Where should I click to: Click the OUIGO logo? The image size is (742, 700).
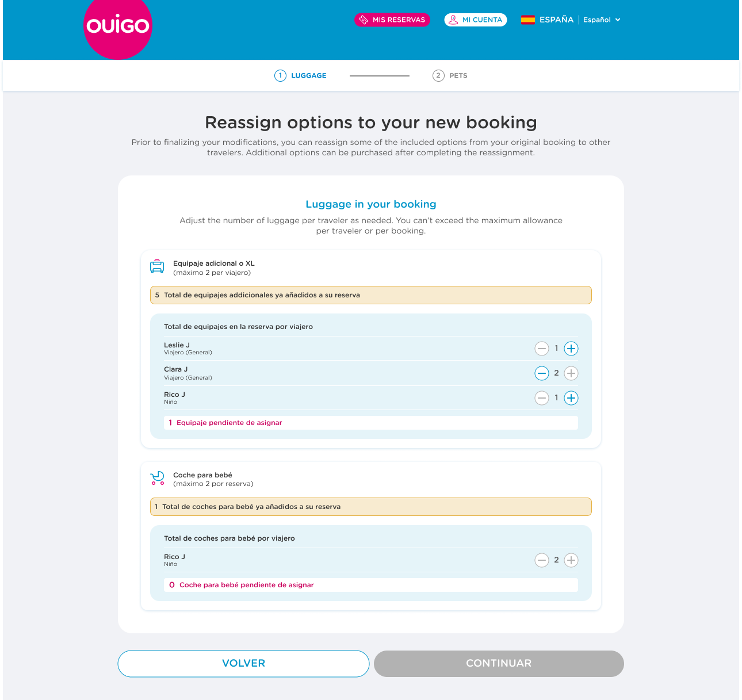pyautogui.click(x=118, y=26)
